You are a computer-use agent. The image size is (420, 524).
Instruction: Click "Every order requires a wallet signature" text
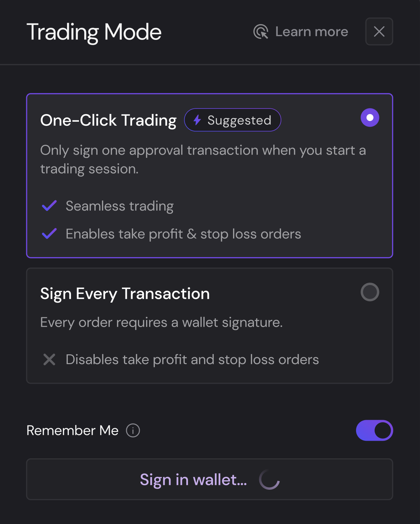(x=161, y=322)
